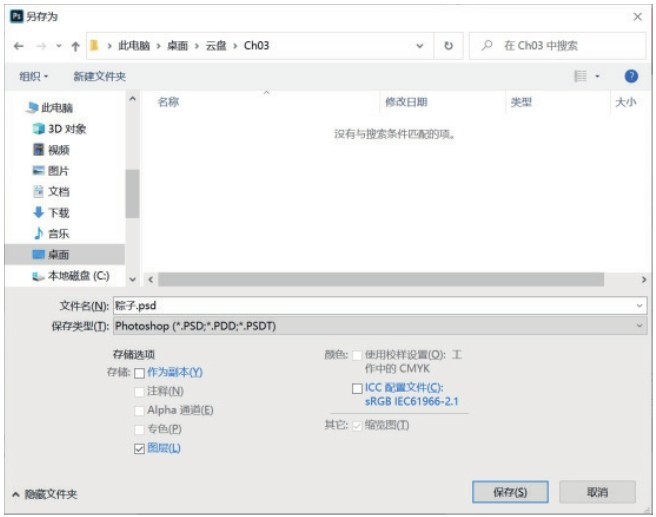
Task: Uncheck the 图层 checkbox
Action: tap(139, 449)
